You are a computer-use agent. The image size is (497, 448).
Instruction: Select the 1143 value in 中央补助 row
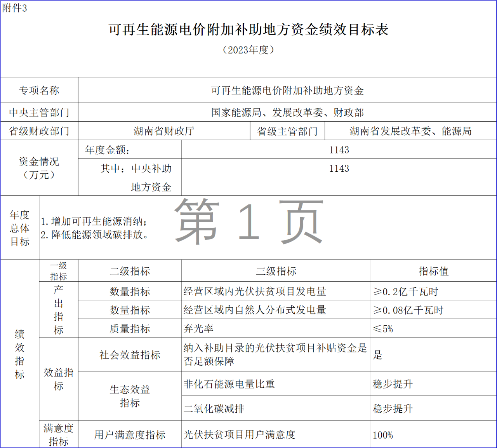[339, 168]
